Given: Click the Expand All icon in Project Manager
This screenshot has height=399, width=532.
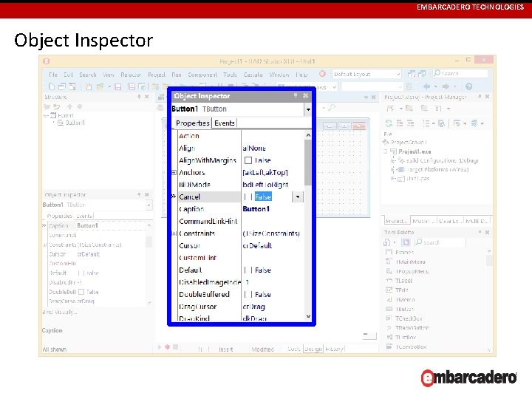Looking at the screenshot, I should pos(400,123).
